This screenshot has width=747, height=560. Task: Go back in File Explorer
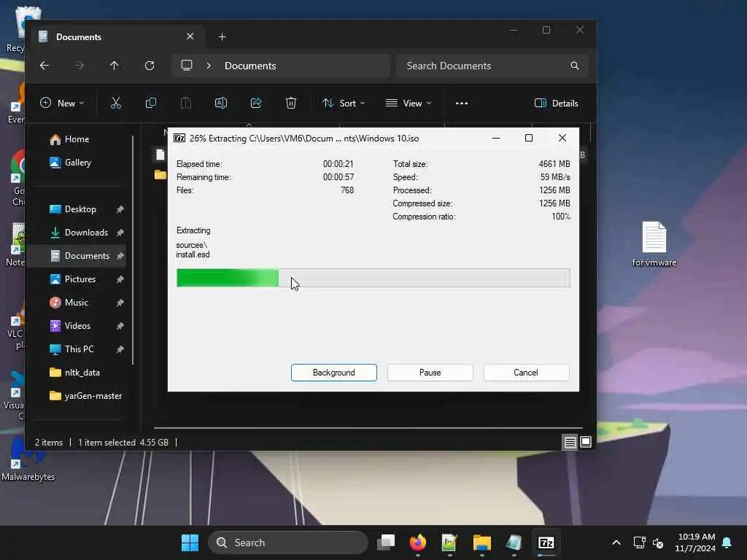[44, 66]
